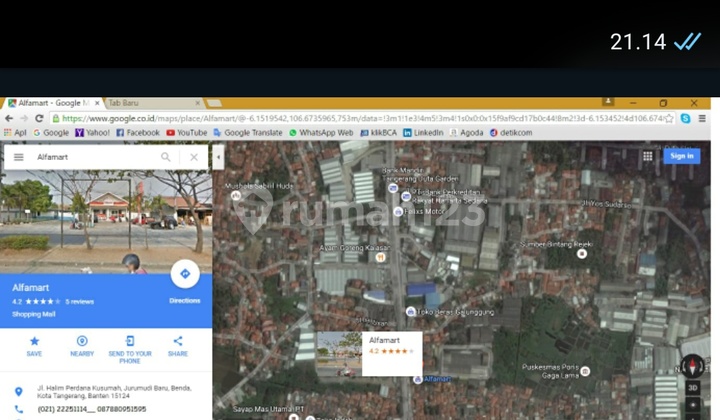Open the Google apps grid
Image resolution: width=720 pixels, height=420 pixels.
coord(648,156)
